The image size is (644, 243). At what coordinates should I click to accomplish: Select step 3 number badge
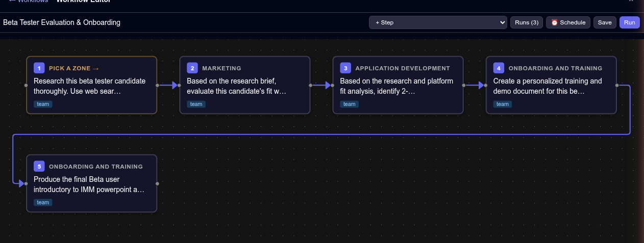click(345, 68)
